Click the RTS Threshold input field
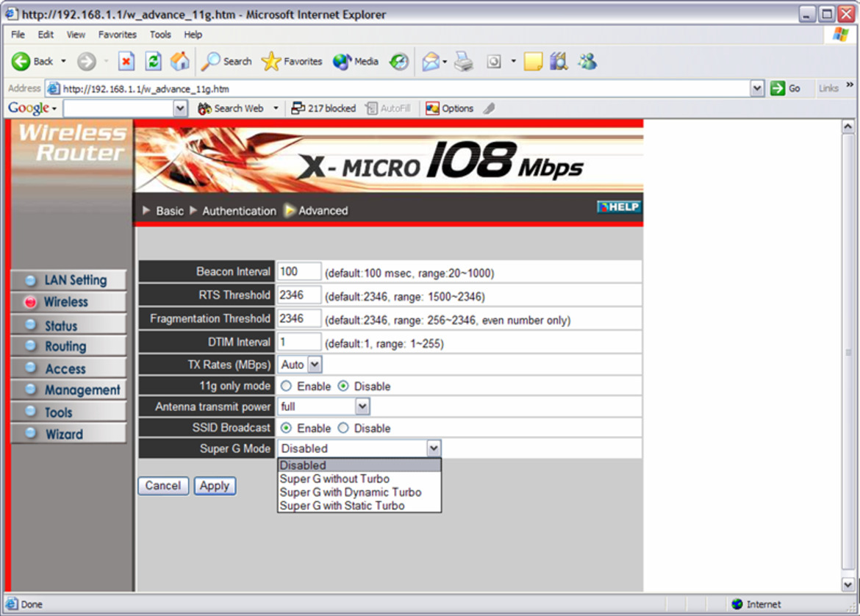The image size is (860, 616). point(299,295)
